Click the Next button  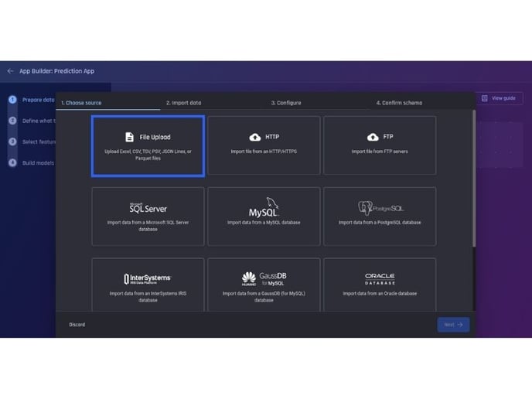point(453,325)
